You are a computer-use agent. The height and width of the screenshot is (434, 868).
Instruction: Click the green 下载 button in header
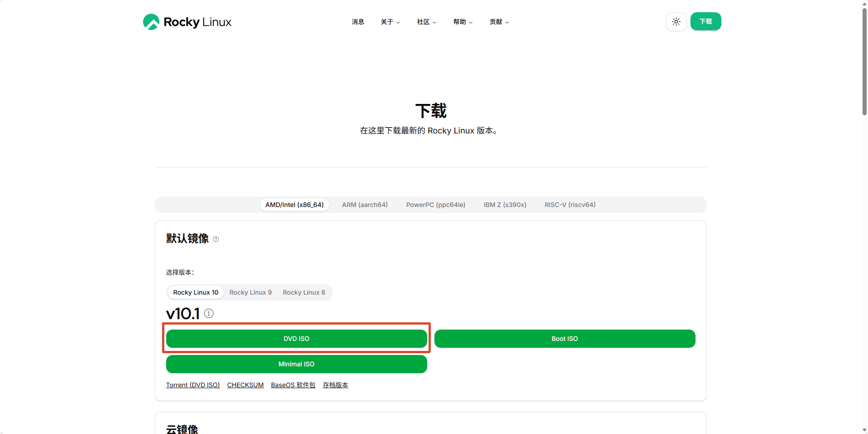(x=705, y=21)
